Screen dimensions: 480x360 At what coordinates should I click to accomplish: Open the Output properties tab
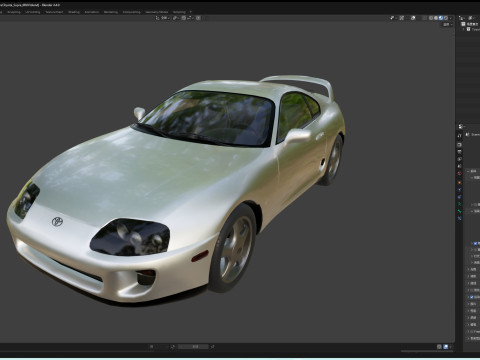(459, 152)
